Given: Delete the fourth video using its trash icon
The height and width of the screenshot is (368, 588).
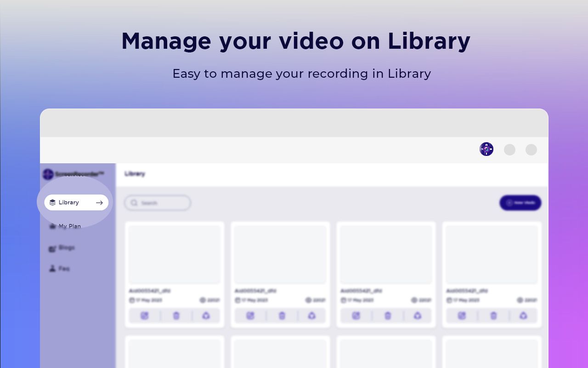Looking at the screenshot, I should point(493,316).
